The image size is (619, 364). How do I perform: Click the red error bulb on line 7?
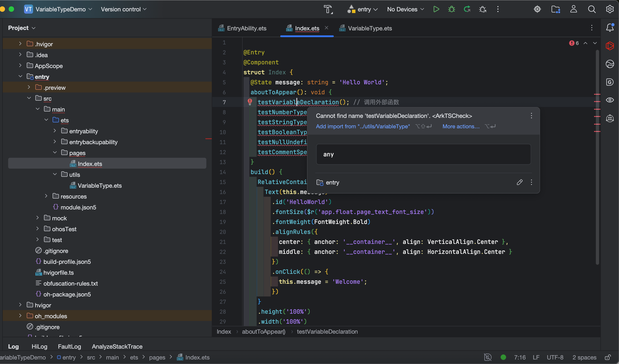pyautogui.click(x=250, y=102)
